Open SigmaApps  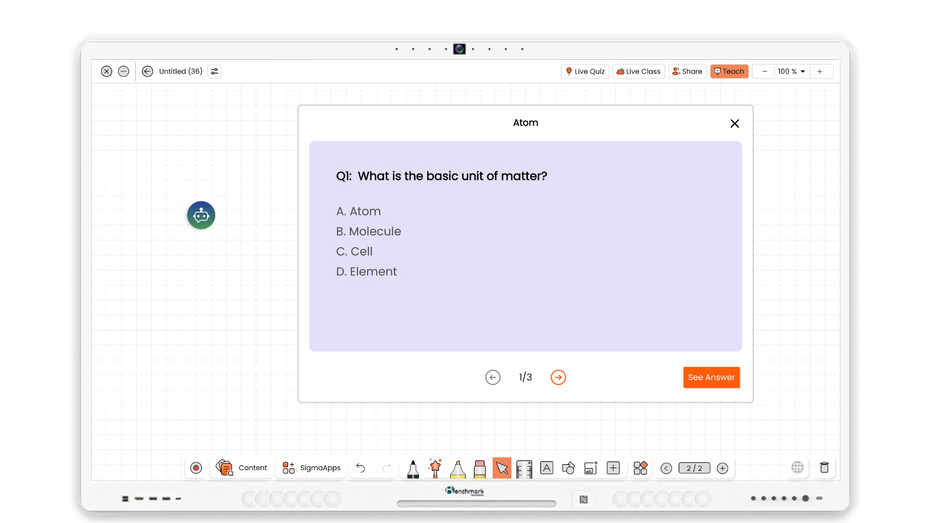click(311, 468)
